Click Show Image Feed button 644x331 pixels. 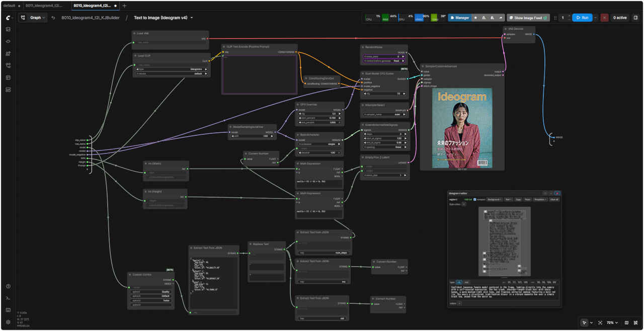point(528,18)
